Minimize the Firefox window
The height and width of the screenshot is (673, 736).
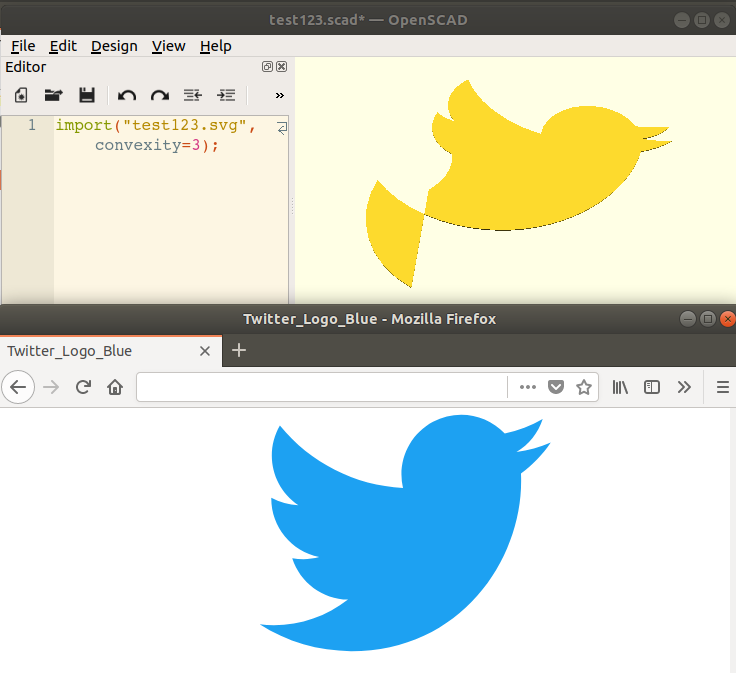(688, 319)
